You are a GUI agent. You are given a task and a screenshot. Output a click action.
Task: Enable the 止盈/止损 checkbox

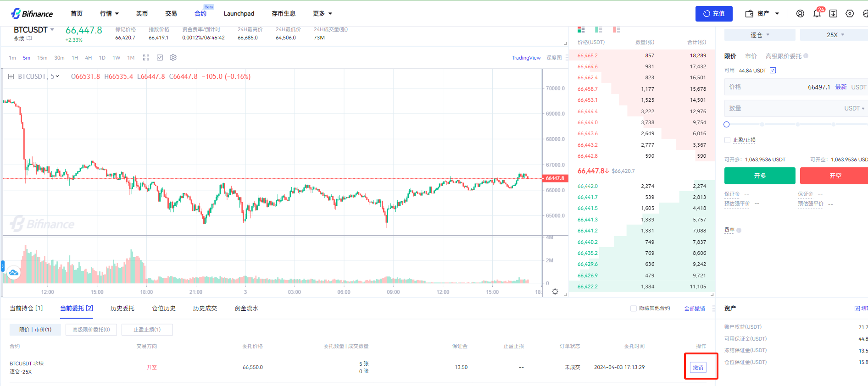point(727,140)
